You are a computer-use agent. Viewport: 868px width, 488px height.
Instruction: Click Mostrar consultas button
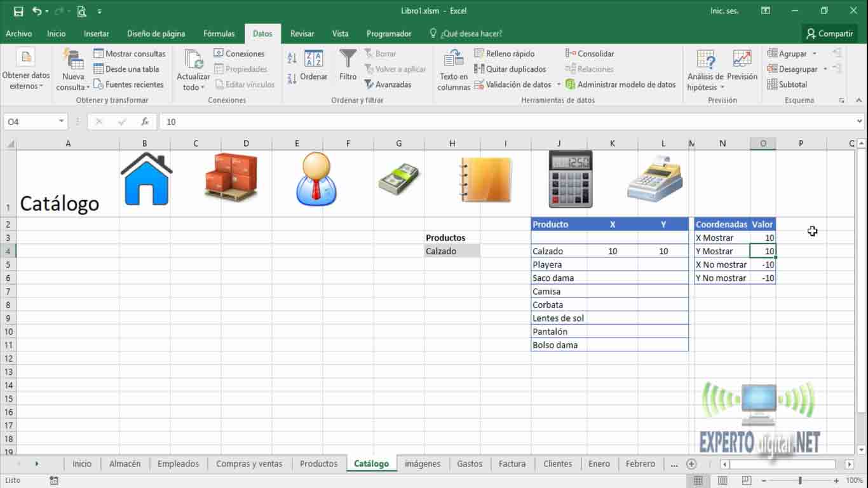click(130, 54)
